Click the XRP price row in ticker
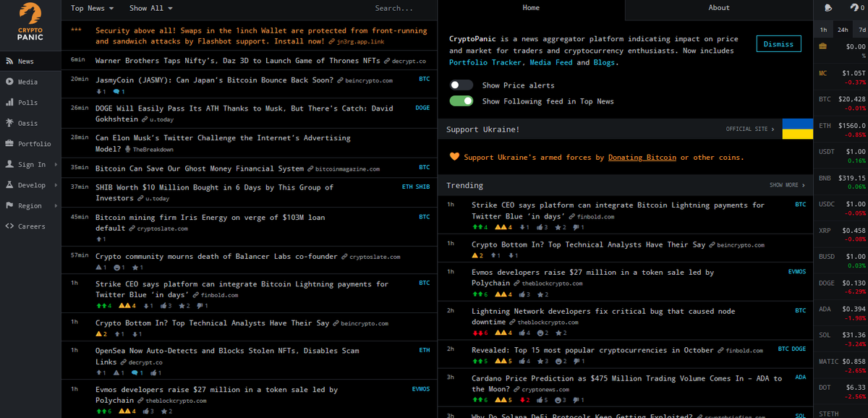 (841, 234)
